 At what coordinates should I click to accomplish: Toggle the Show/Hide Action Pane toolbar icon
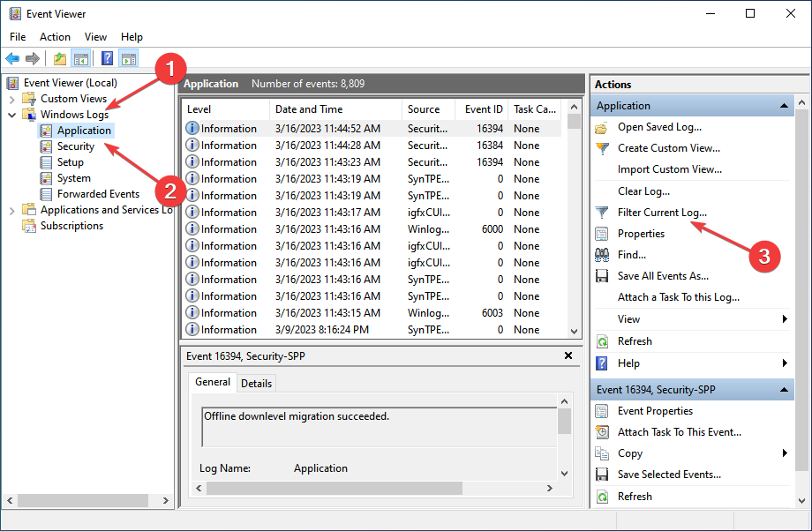tap(129, 58)
